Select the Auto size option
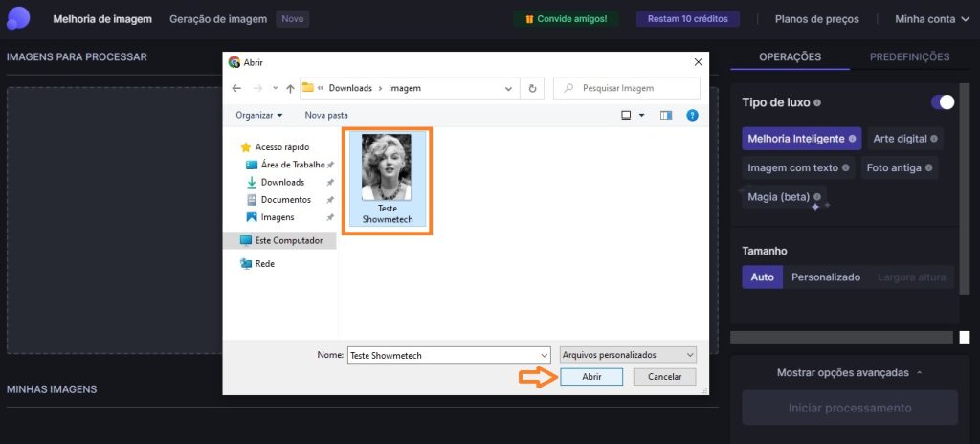This screenshot has width=980, height=444. click(x=762, y=277)
